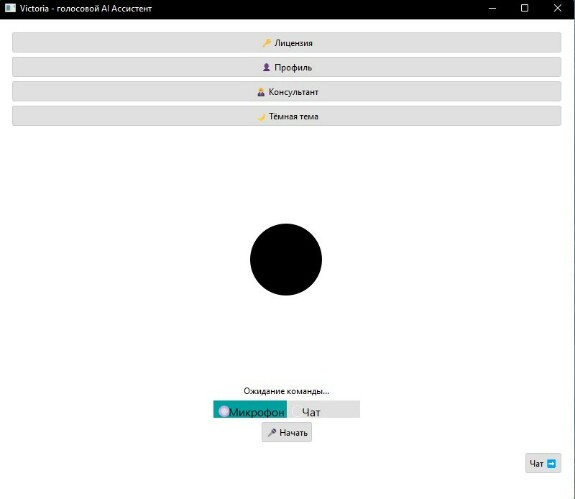The image size is (575, 499).
Task: Click the consultant person icon beside Консультант
Action: (x=261, y=92)
